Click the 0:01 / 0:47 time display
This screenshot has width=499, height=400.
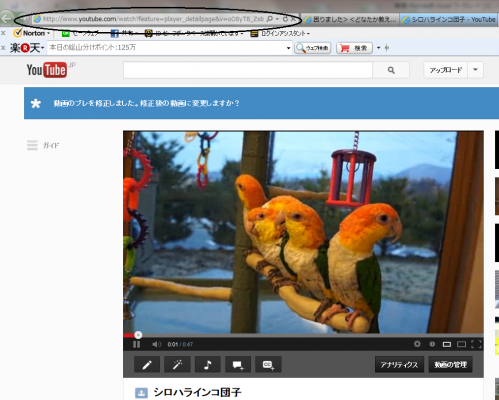tap(180, 344)
